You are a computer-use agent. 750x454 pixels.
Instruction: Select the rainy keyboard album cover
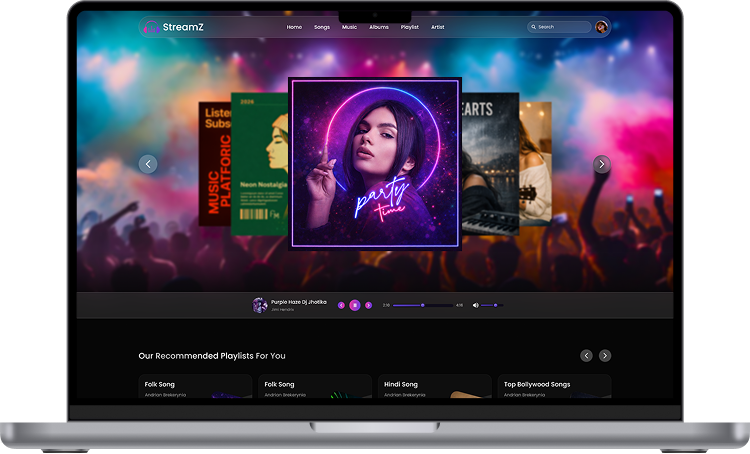(x=490, y=164)
